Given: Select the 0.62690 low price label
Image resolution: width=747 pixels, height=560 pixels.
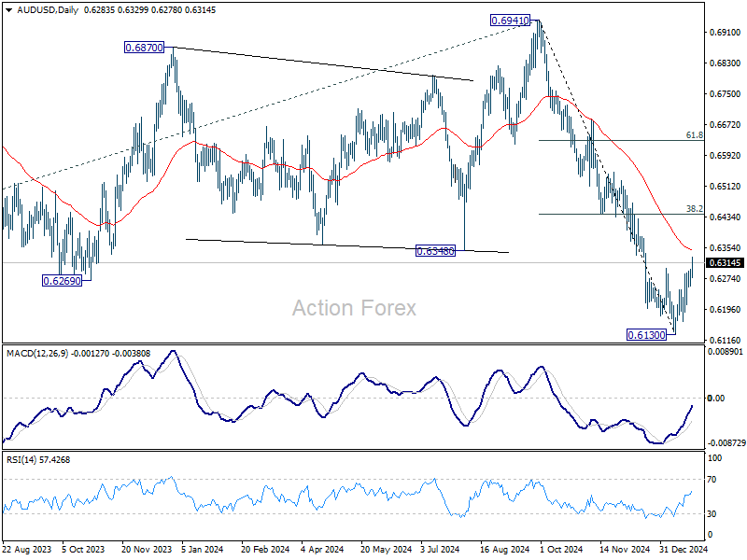Looking at the screenshot, I should tap(62, 281).
